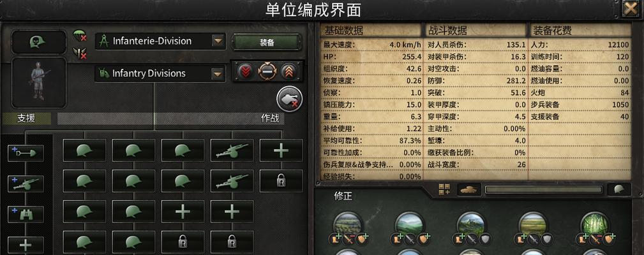
Task: Toggle the crossed-out tank equipment button
Action: coord(290,99)
